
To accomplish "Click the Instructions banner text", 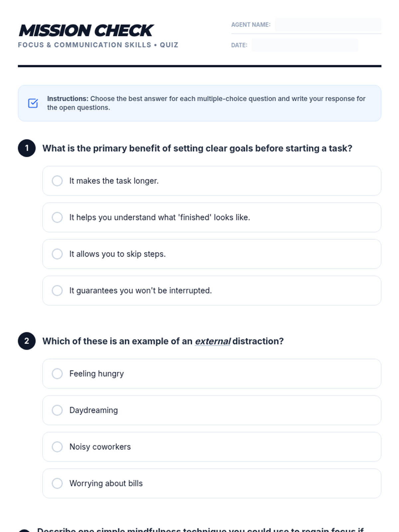I will [206, 103].
